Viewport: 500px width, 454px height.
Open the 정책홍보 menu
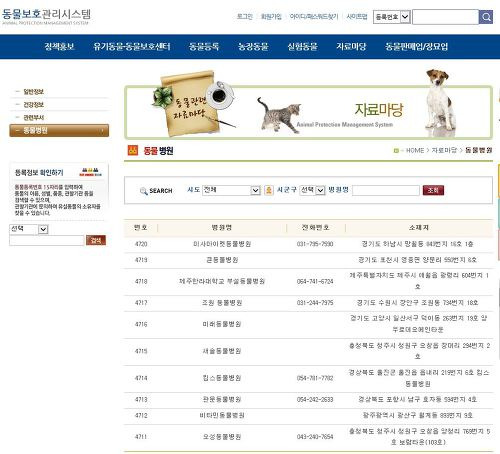59,46
